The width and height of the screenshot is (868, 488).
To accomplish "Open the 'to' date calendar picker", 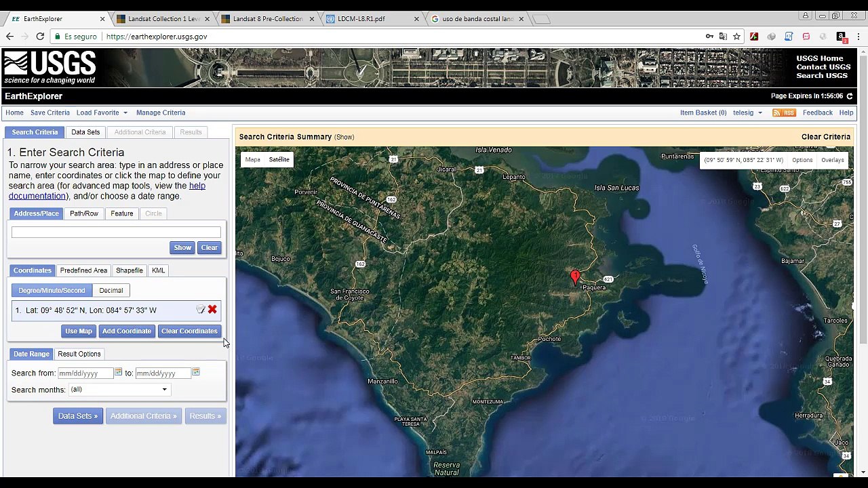I will point(195,372).
